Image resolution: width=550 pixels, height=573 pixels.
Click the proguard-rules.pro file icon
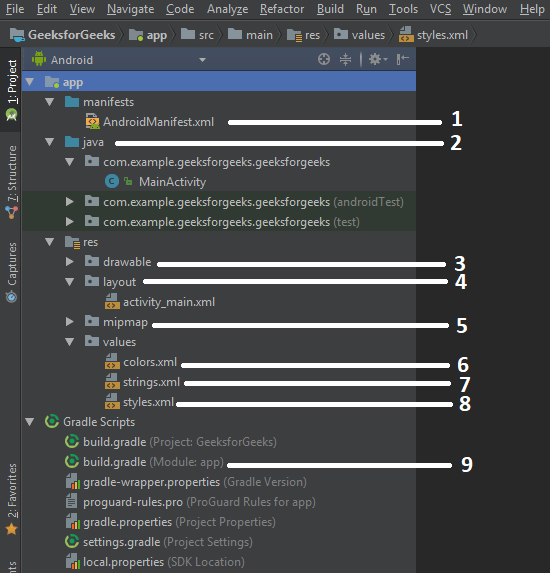pos(71,501)
